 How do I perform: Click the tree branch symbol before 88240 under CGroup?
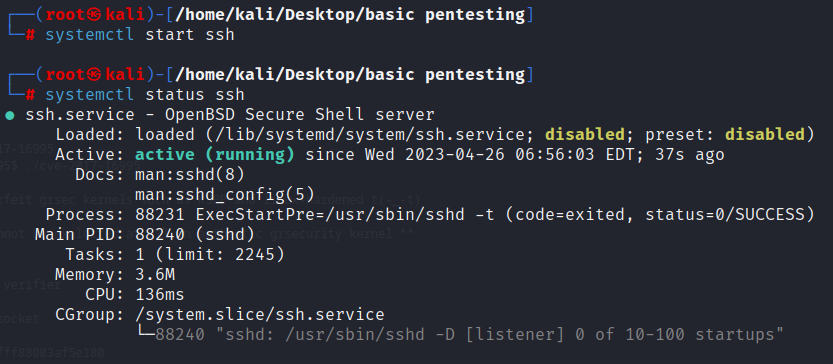pos(145,335)
